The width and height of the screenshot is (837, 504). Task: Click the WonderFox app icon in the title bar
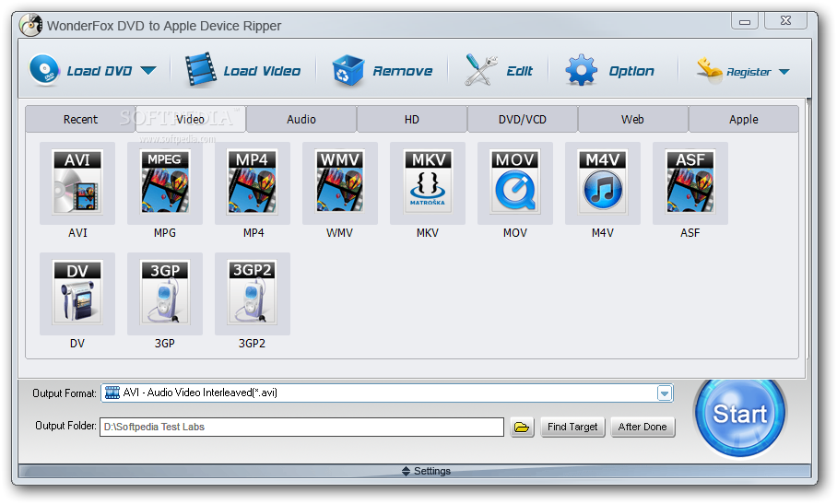point(30,25)
